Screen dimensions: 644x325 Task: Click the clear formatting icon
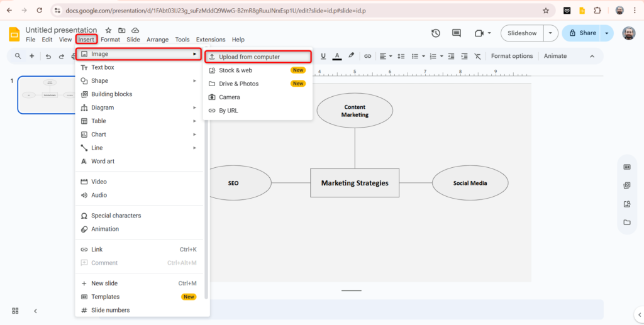pyautogui.click(x=477, y=56)
